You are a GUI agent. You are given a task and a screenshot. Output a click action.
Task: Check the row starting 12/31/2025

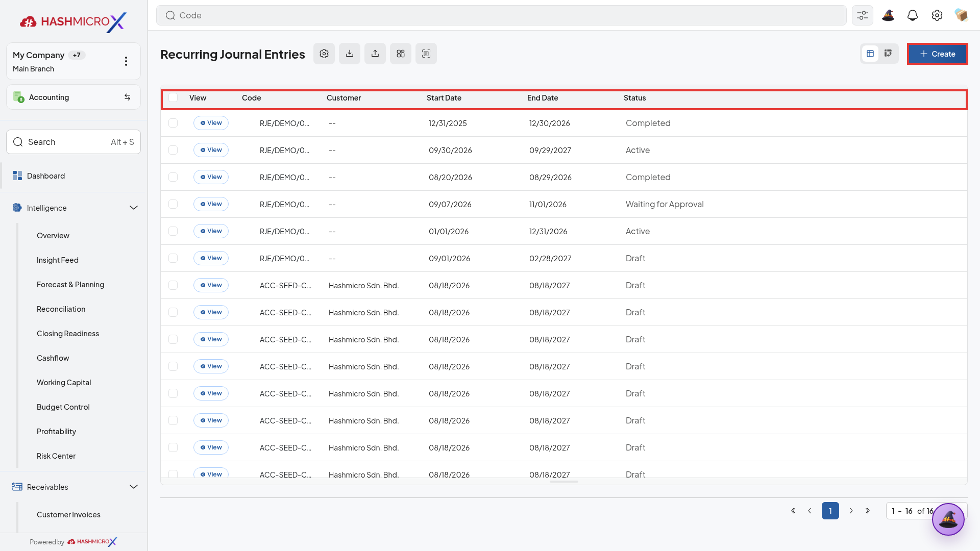pos(173,123)
